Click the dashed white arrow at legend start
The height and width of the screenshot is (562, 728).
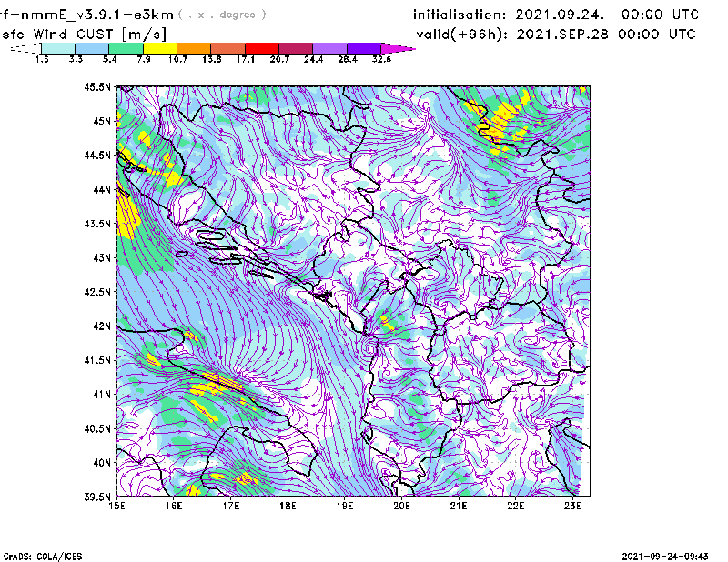pyautogui.click(x=25, y=48)
